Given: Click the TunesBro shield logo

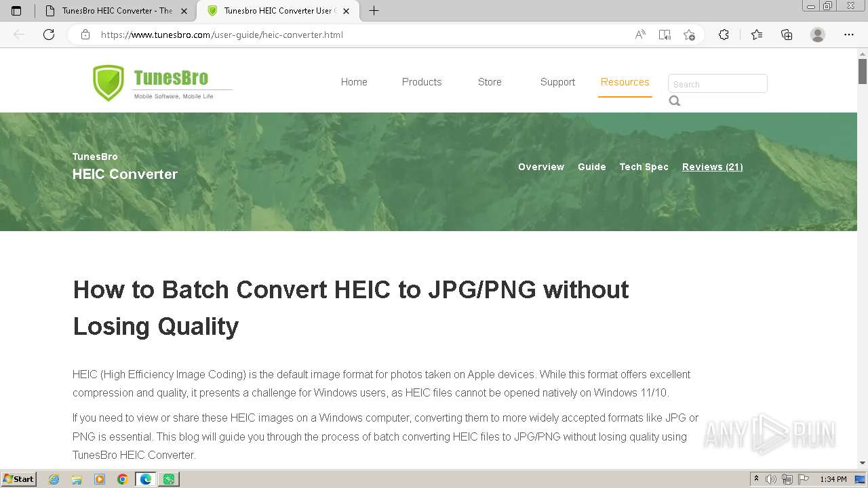Looking at the screenshot, I should (108, 83).
